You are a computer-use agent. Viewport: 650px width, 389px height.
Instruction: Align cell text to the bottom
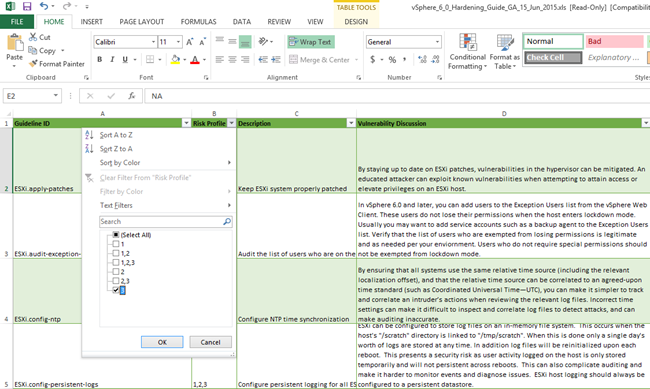tap(245, 41)
